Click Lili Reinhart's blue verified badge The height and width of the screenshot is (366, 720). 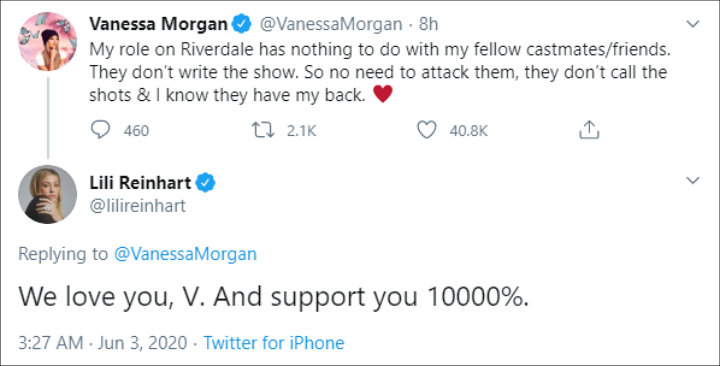pos(205,183)
